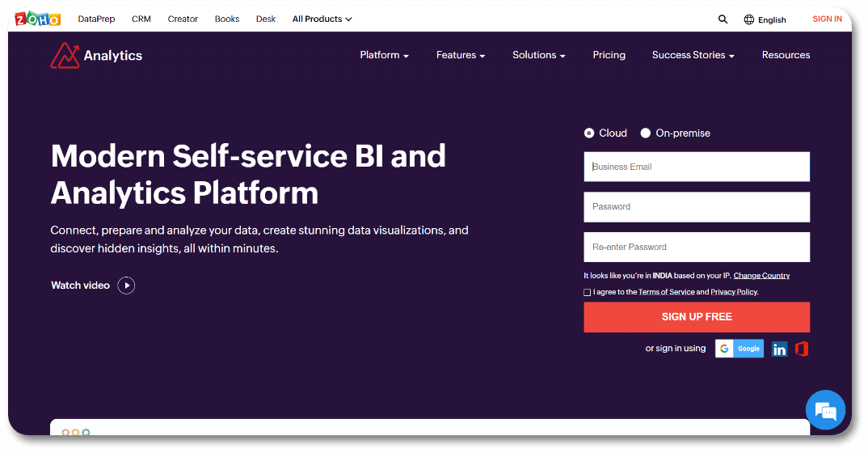The height and width of the screenshot is (453, 868).
Task: Click the Zoho Analytics logo icon
Action: [65, 55]
